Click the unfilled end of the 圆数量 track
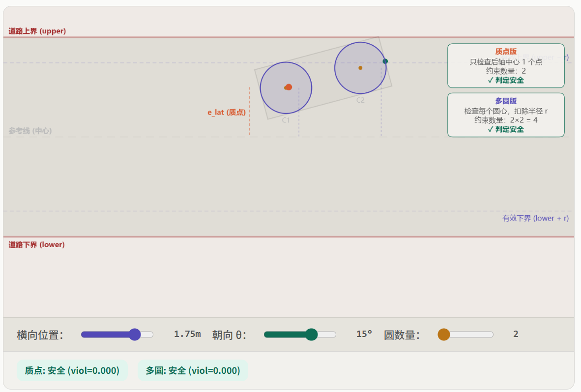581x392 pixels. 487,335
